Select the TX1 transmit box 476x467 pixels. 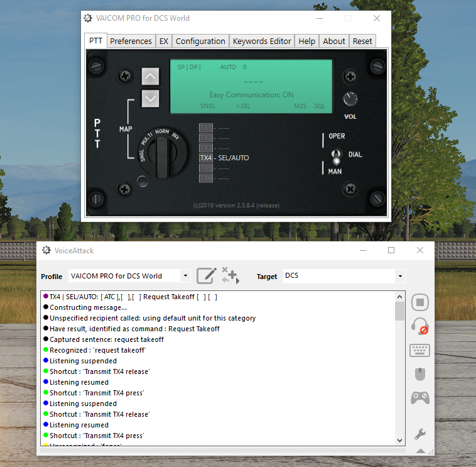205,128
